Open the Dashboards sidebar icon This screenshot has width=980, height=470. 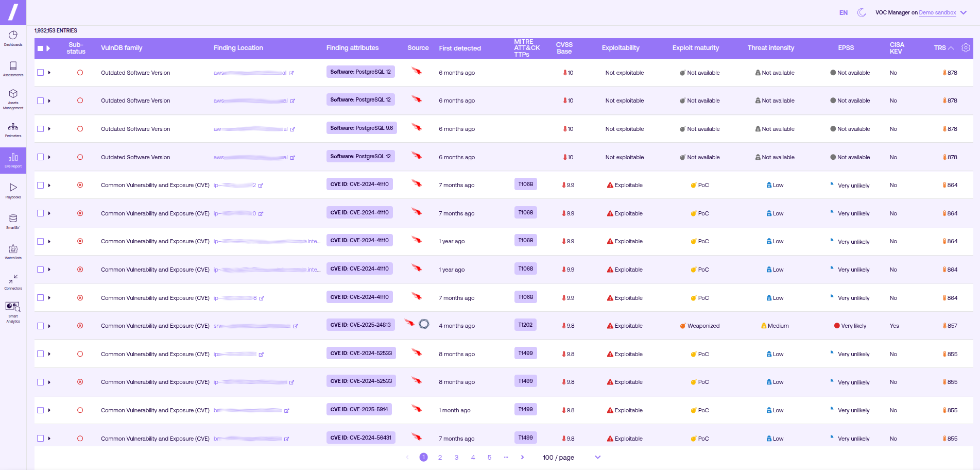13,38
